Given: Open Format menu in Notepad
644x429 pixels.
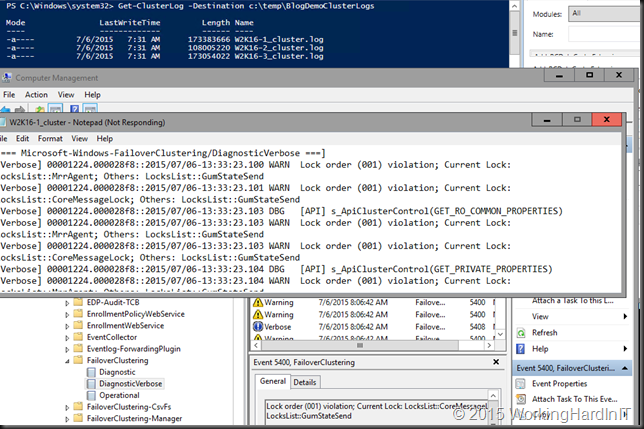Looking at the screenshot, I should pyautogui.click(x=50, y=139).
